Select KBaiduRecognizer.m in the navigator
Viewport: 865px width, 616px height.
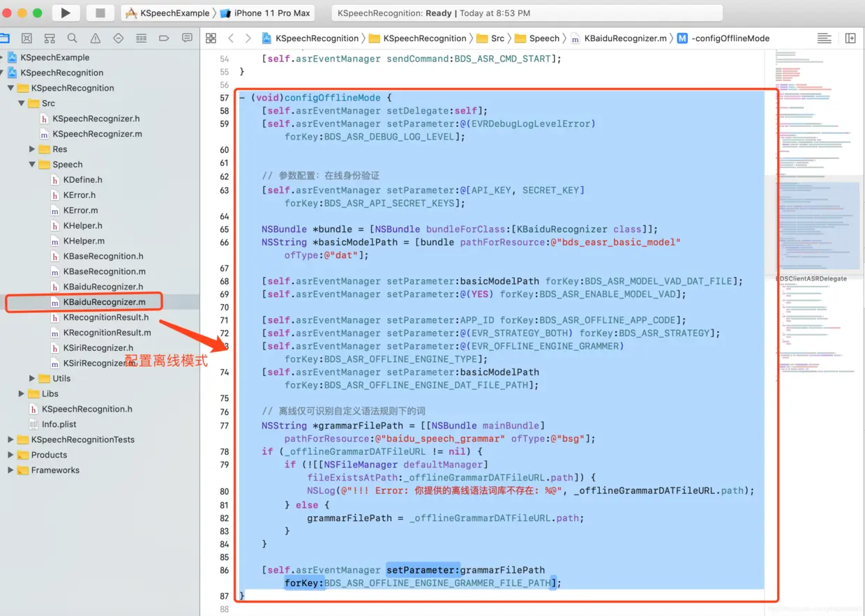(98, 302)
